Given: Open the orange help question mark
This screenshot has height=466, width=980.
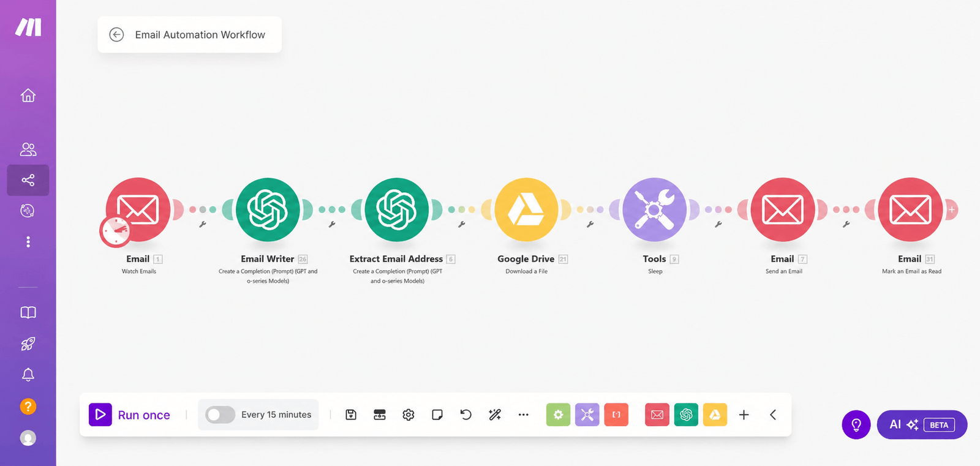Looking at the screenshot, I should click(28, 407).
